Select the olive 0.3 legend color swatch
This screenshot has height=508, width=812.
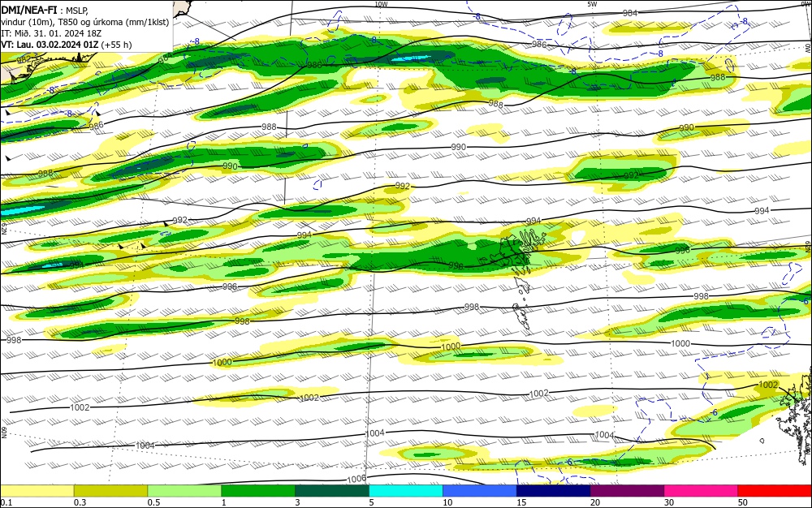pyautogui.click(x=110, y=491)
